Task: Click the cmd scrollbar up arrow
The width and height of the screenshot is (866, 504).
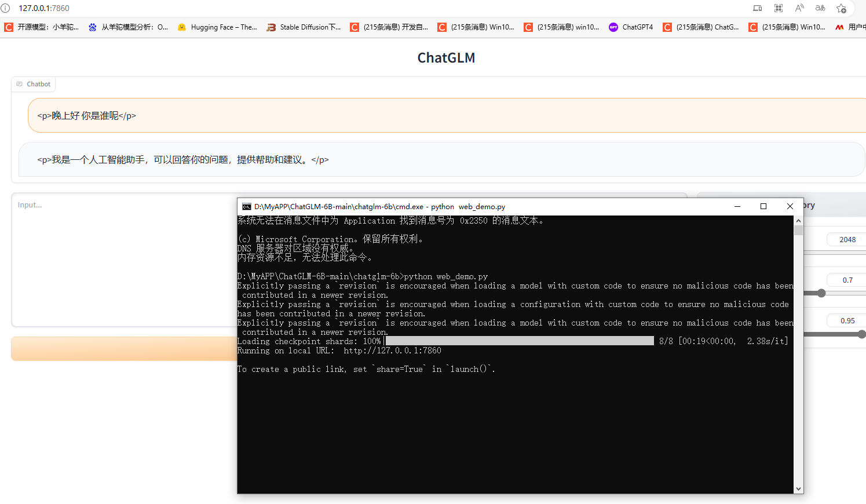Action: tap(798, 221)
